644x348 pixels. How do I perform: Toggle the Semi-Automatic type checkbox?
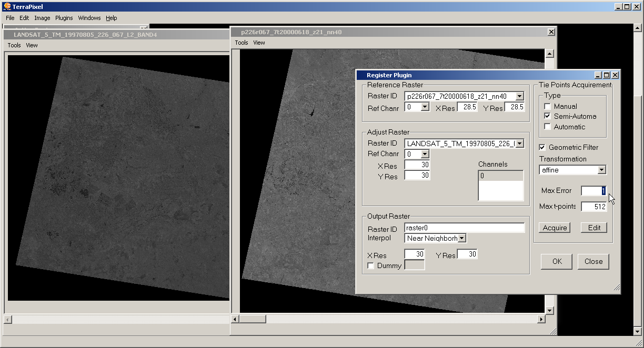coord(548,116)
